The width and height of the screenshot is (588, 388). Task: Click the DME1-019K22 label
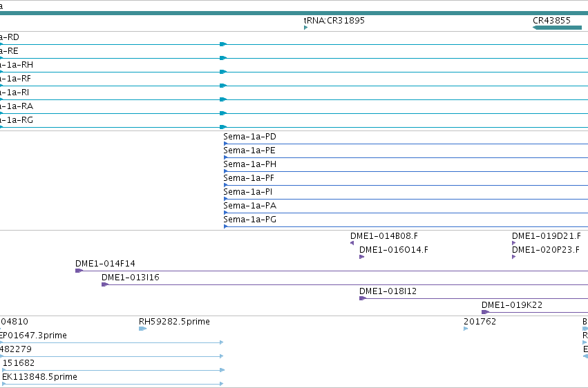pyautogui.click(x=512, y=305)
